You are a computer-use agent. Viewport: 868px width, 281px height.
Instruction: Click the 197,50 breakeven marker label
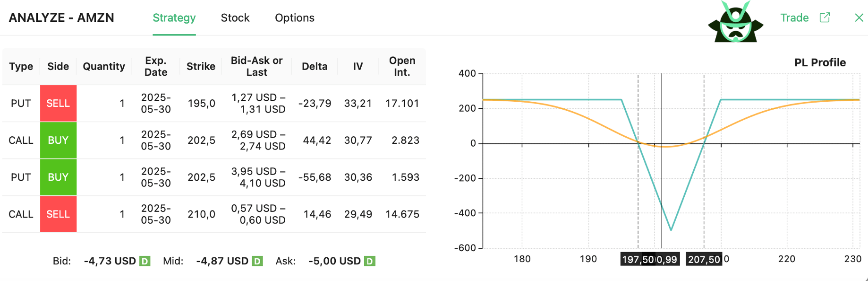click(x=638, y=259)
